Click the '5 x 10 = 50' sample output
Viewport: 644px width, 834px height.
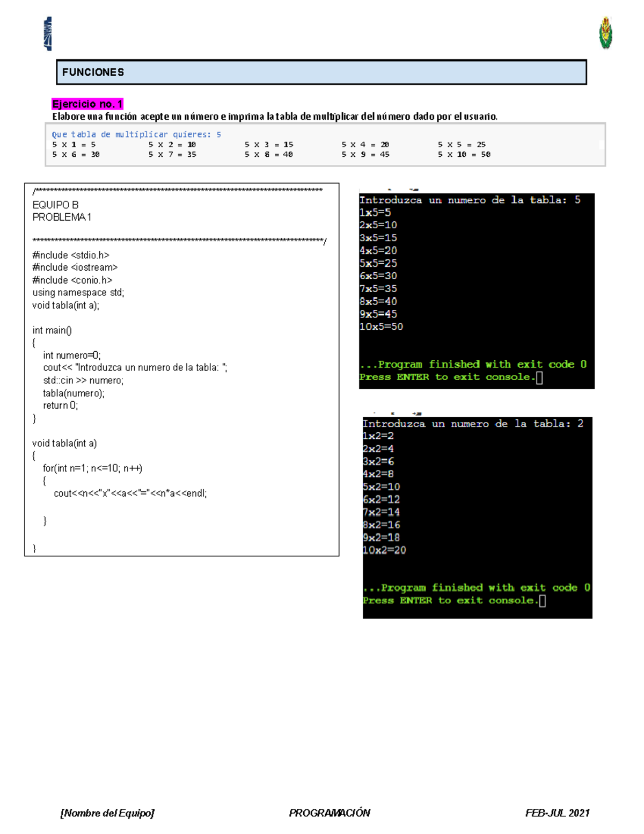464,155
